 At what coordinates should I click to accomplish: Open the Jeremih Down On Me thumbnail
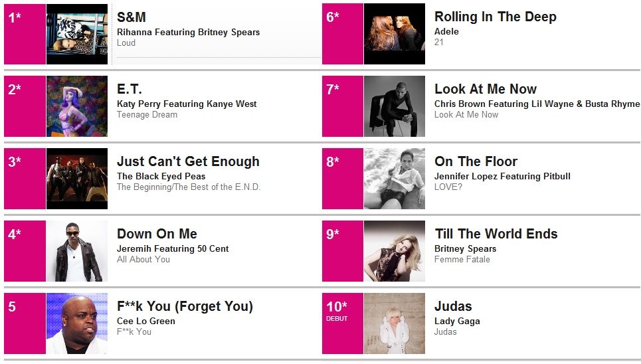pyautogui.click(x=77, y=251)
